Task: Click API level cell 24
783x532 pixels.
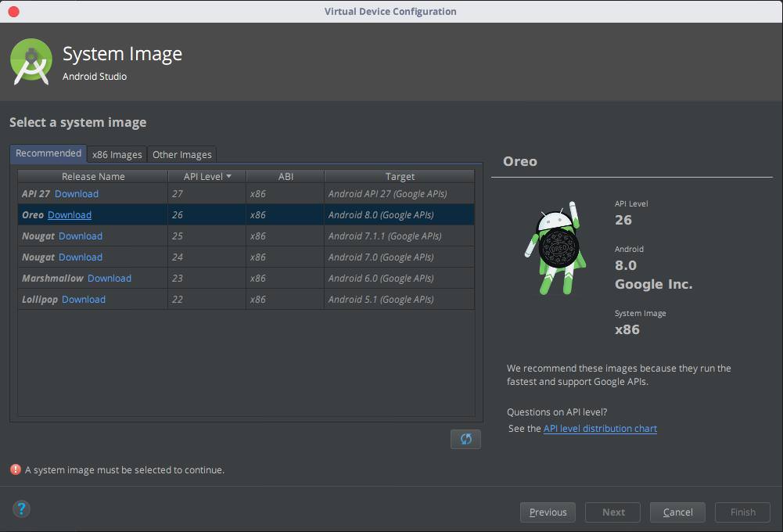Action: [207, 257]
